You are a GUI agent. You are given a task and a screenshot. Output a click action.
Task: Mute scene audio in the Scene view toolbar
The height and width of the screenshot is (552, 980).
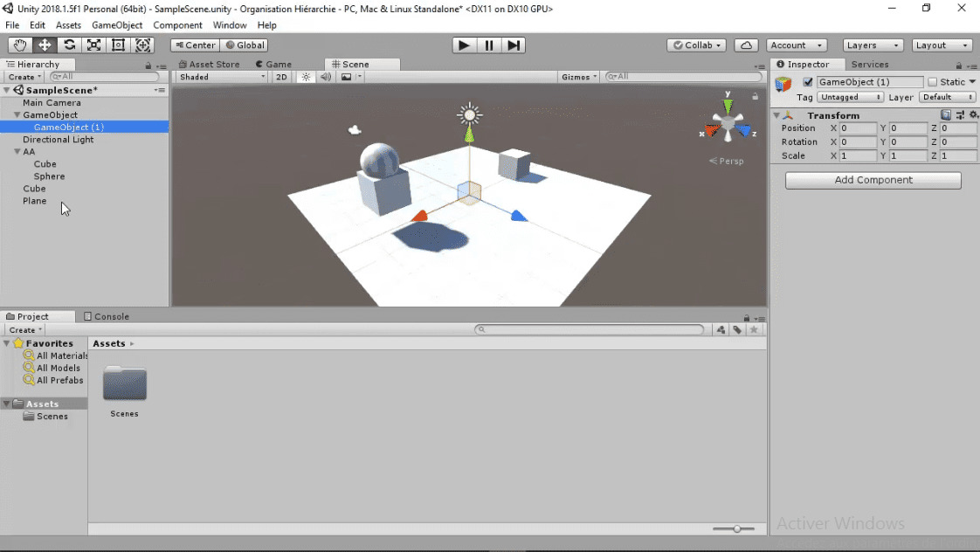[x=324, y=76]
